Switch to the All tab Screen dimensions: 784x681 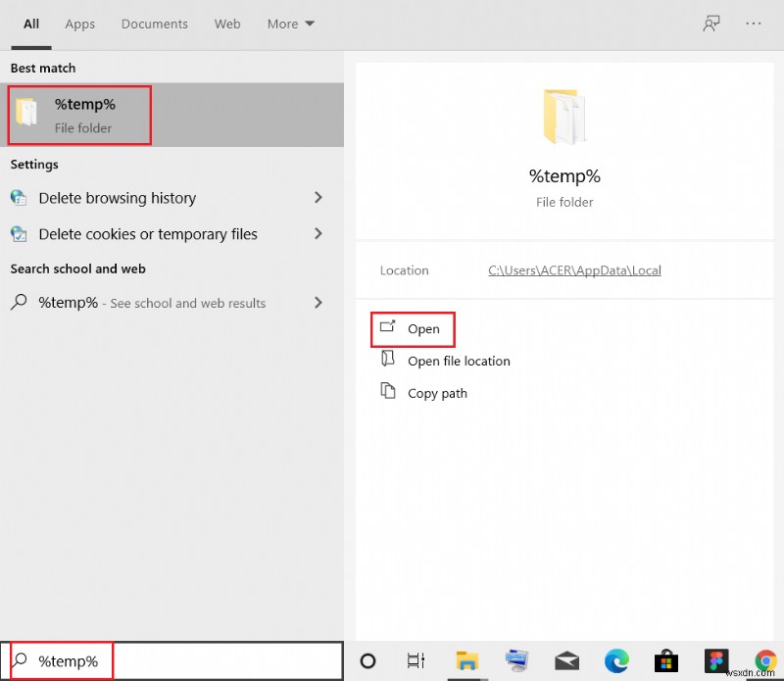tap(31, 24)
